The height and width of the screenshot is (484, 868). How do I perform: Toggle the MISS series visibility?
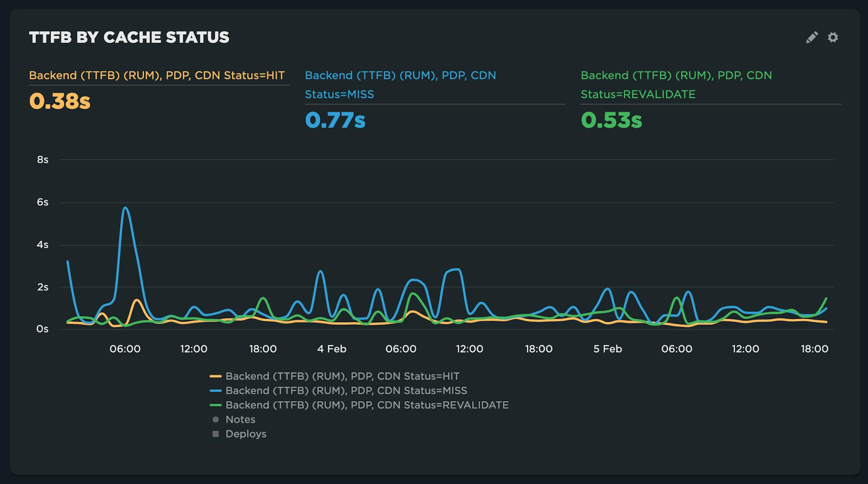(x=346, y=390)
